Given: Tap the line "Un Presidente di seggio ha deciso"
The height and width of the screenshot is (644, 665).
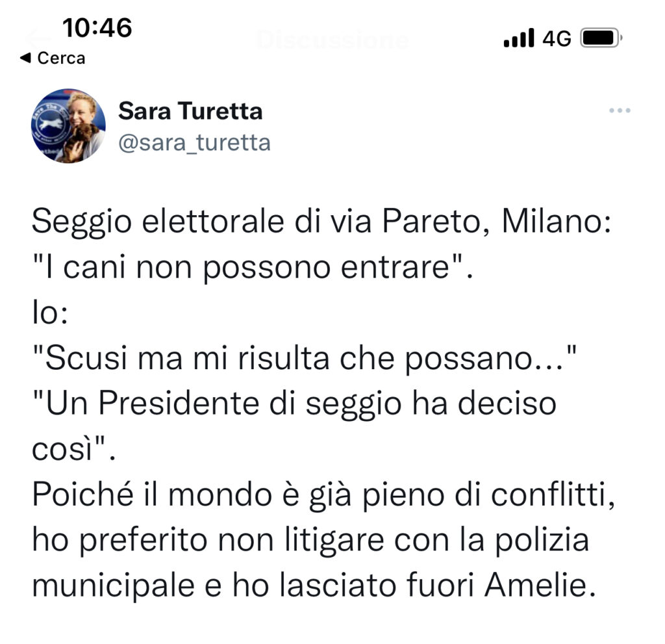Looking at the screenshot, I should click(x=294, y=404).
